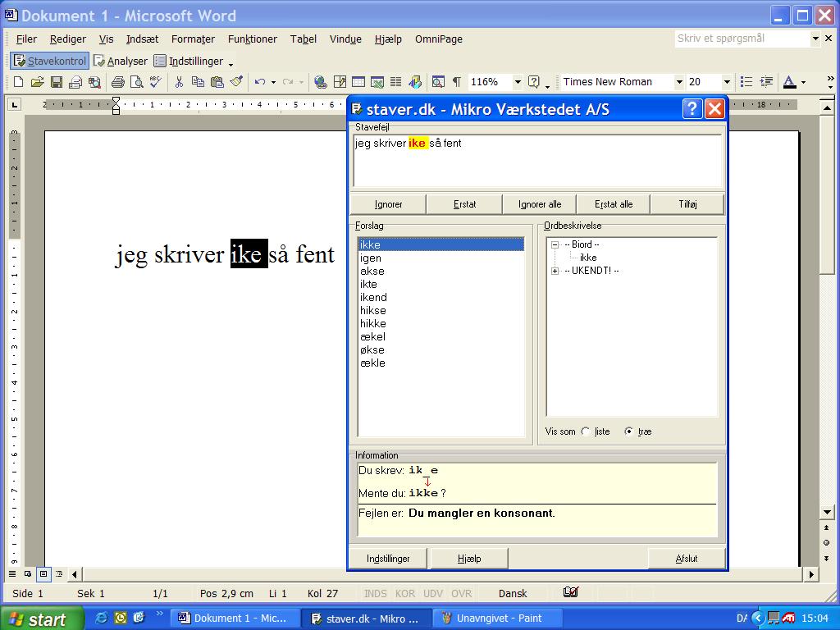Viewport: 840px width, 630px height.
Task: Expand the UKENDT! tree node
Action: [x=555, y=271]
